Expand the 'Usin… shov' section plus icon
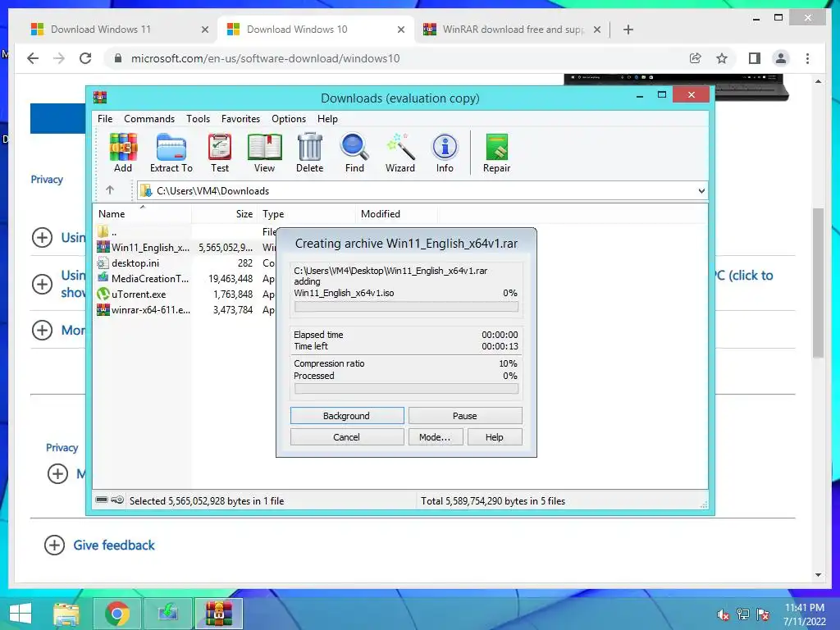 pos(43,283)
